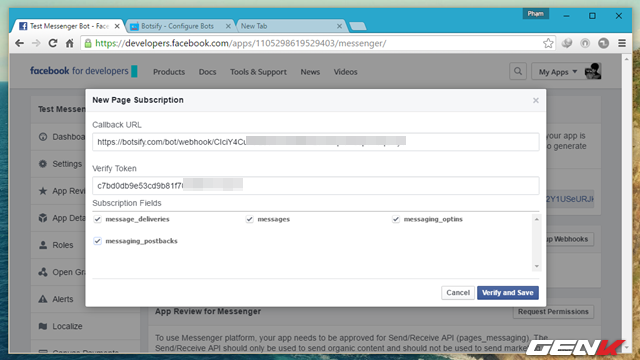The height and width of the screenshot is (360, 640).
Task: Click the Verify and Save button
Action: (x=508, y=293)
